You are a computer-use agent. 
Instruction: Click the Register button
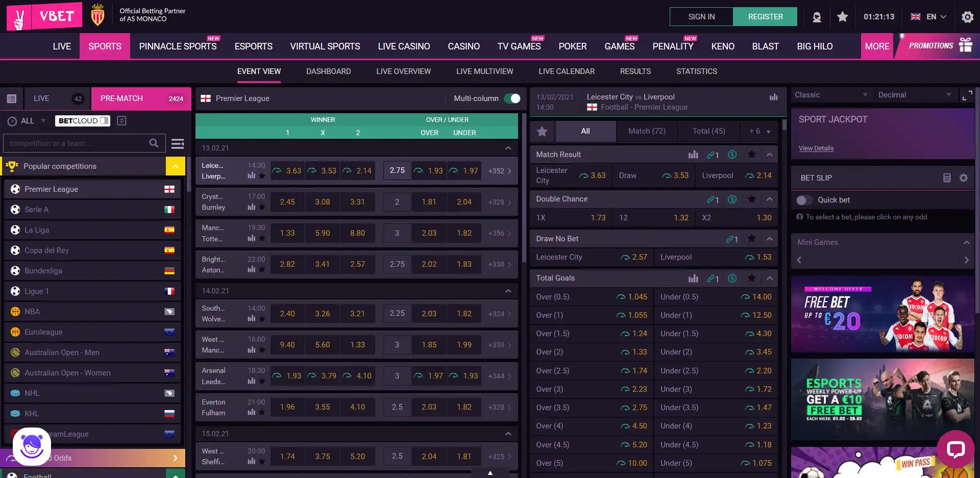coord(765,17)
